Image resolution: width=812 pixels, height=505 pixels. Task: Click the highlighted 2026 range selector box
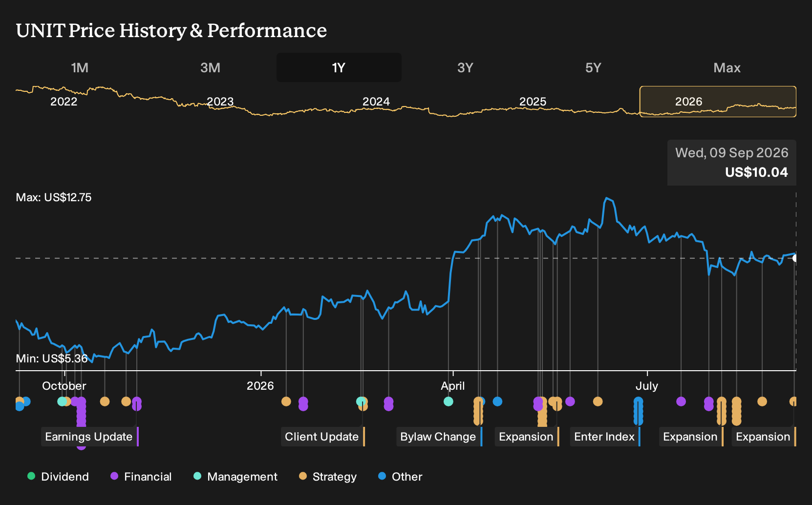coord(718,102)
